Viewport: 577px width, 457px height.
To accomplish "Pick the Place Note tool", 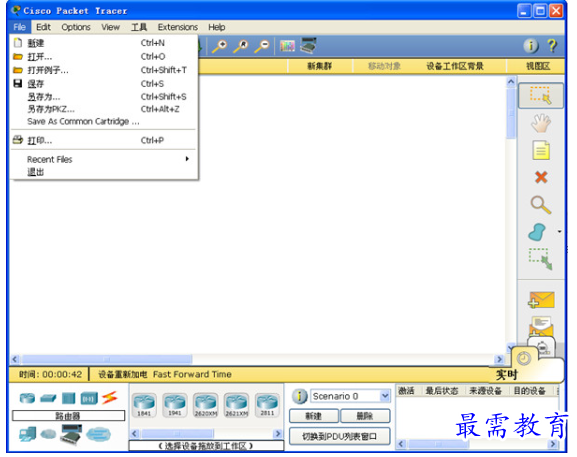I will [541, 150].
